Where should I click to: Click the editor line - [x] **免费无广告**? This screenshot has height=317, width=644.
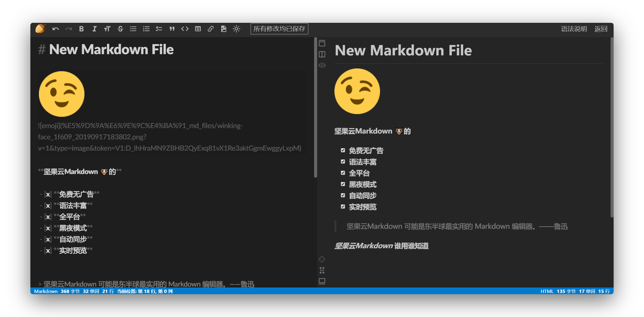coord(70,194)
